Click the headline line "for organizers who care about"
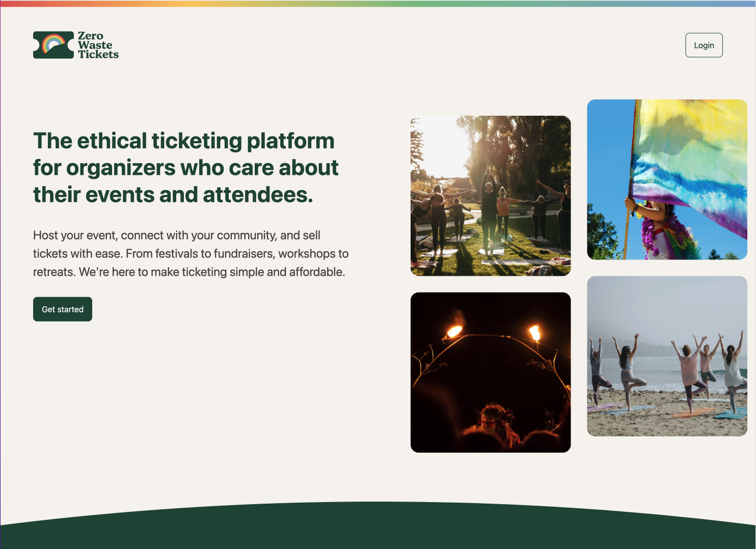 pos(185,168)
